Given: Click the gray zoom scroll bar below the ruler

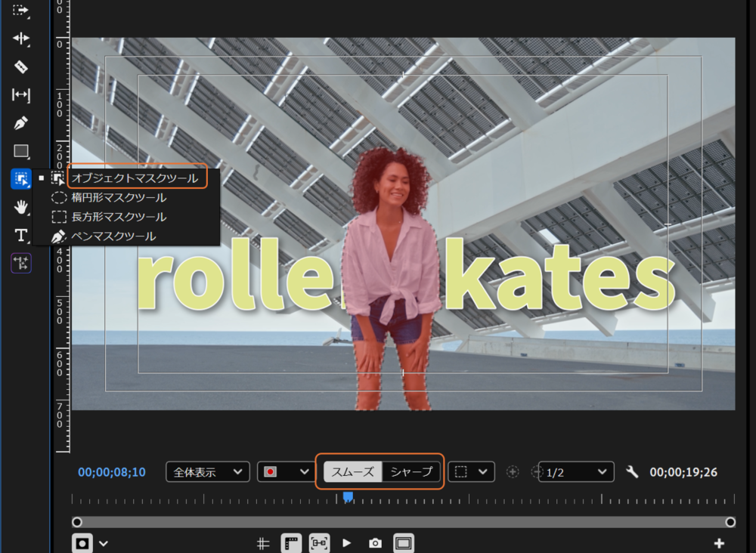Looking at the screenshot, I should (404, 522).
